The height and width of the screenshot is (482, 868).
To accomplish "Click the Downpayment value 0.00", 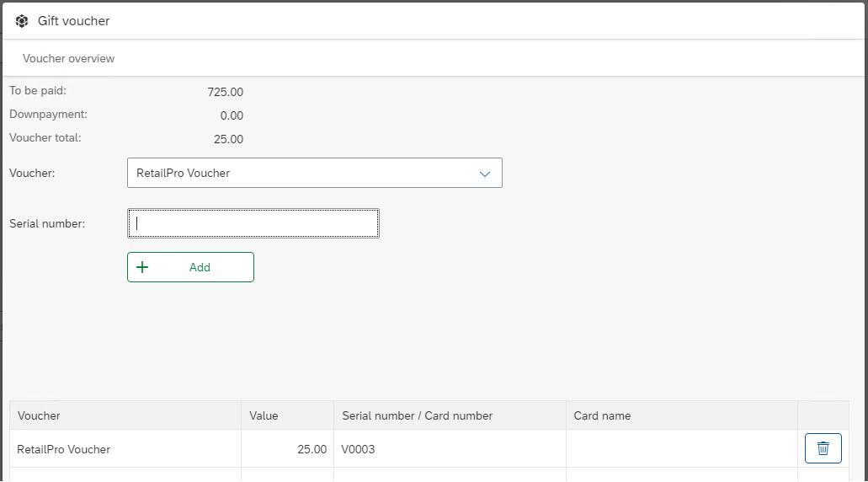I will pyautogui.click(x=232, y=116).
